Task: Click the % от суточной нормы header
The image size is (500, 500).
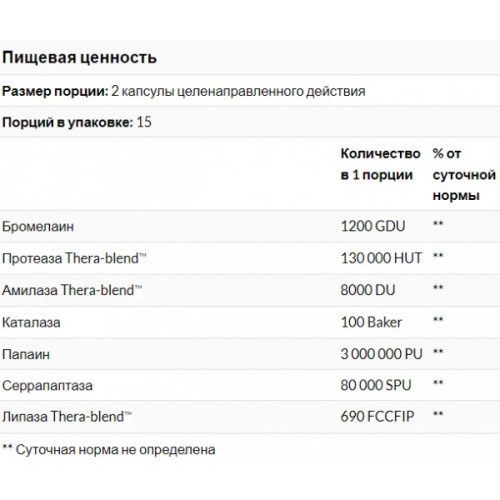Action: click(464, 174)
